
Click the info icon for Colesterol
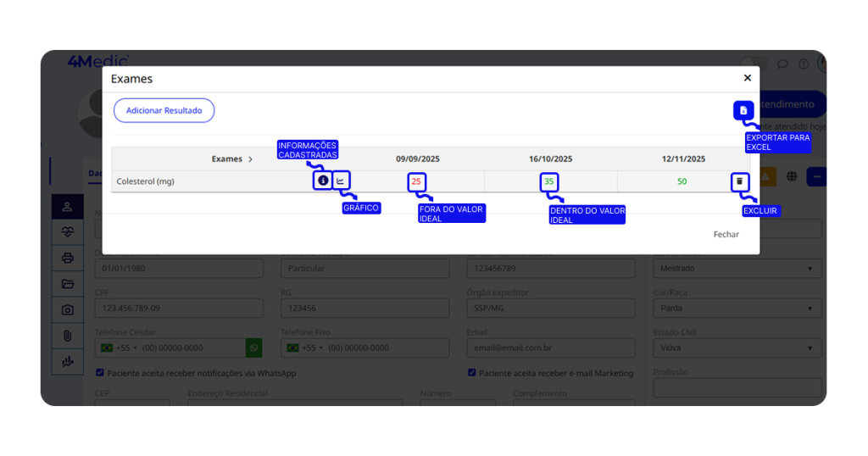coord(323,181)
